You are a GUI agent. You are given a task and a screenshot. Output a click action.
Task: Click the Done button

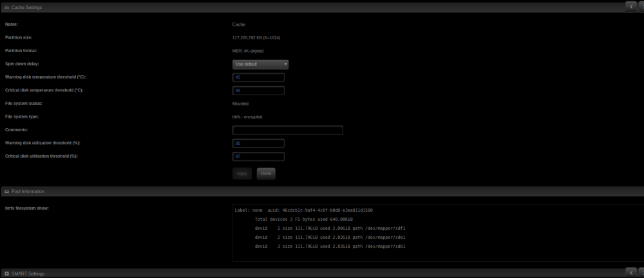pyautogui.click(x=266, y=174)
